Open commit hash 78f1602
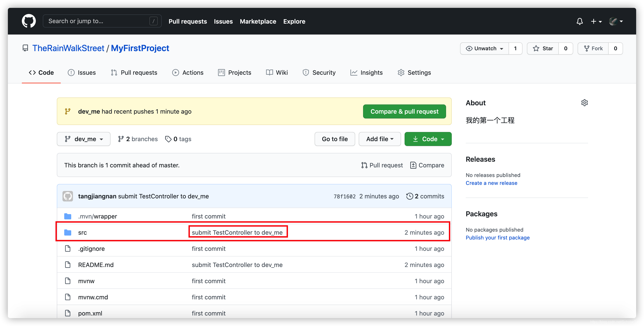This screenshot has width=644, height=326. pos(345,196)
